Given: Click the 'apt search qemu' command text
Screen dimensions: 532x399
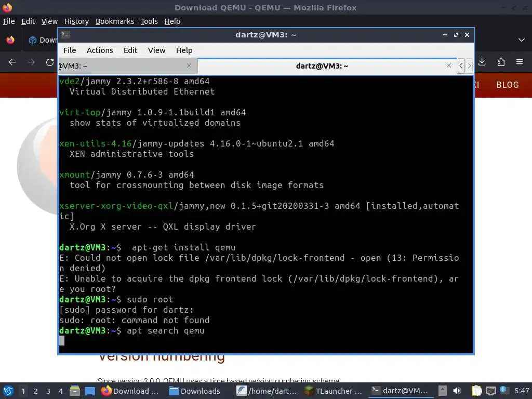Looking at the screenshot, I should [x=166, y=331].
